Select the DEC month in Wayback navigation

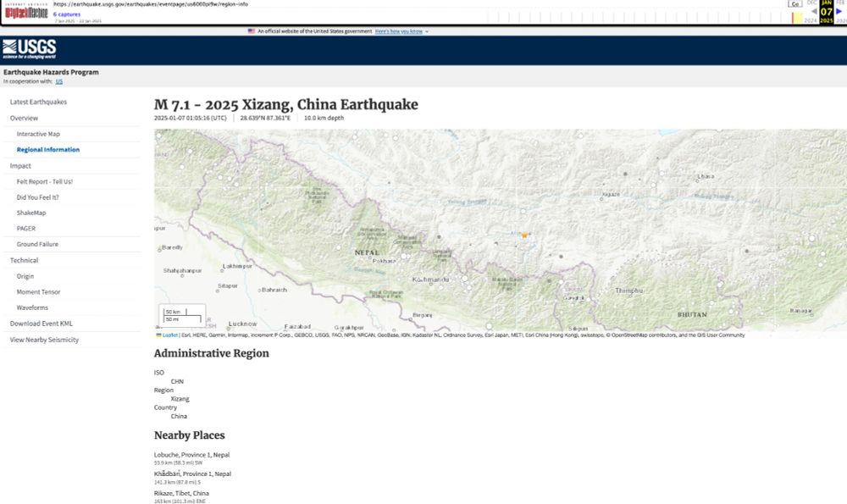pyautogui.click(x=811, y=3)
